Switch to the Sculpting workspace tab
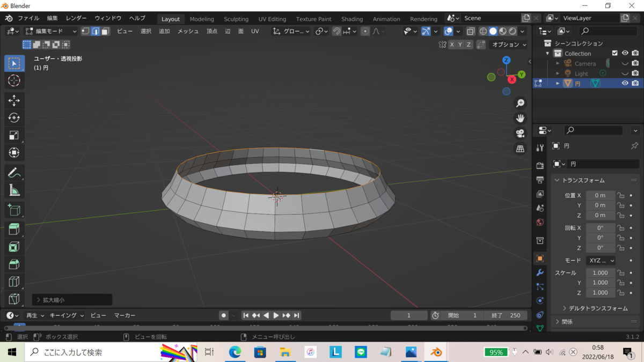 [x=236, y=19]
